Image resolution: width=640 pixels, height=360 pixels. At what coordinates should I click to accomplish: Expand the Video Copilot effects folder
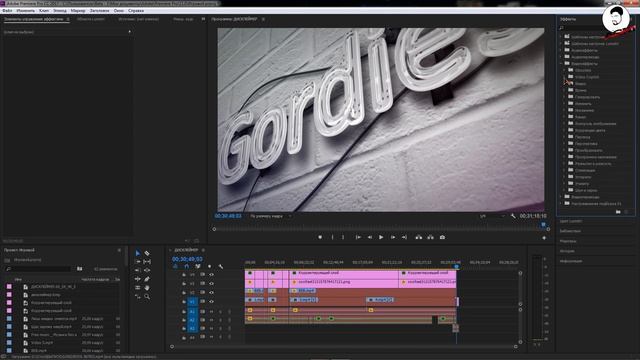565,77
